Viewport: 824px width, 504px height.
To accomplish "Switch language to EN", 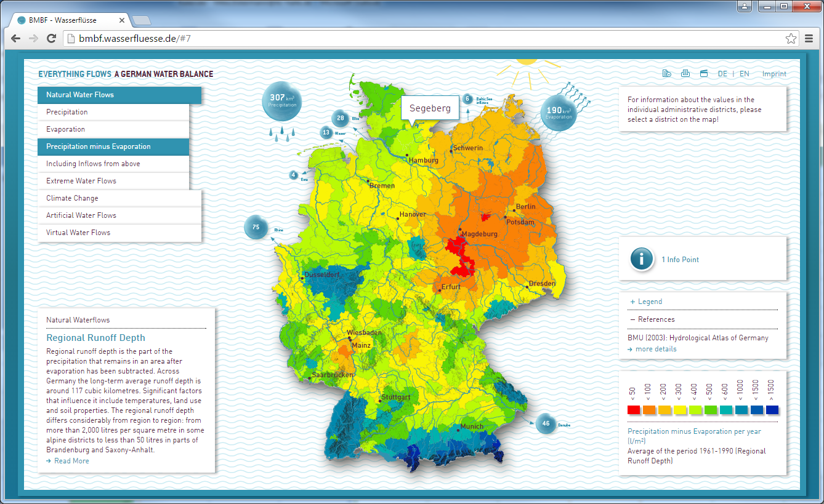I will 745,74.
